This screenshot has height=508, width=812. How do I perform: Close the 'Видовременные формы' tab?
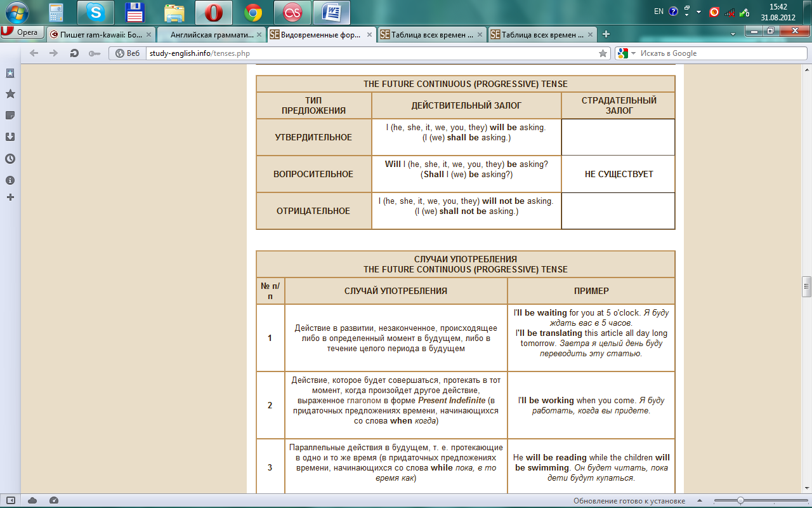[x=369, y=35]
